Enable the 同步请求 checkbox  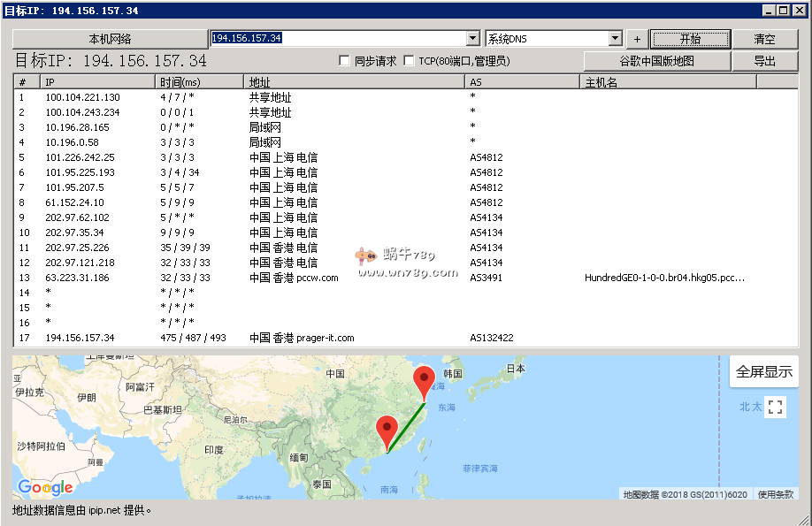[345, 61]
